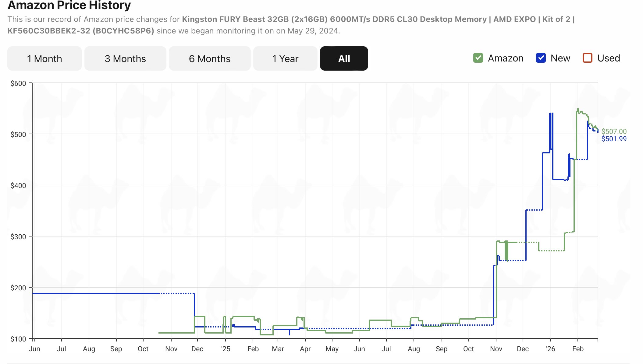Screen dimensions: 643x364
Task: Select the 1 Month range tab
Action: coord(44,58)
